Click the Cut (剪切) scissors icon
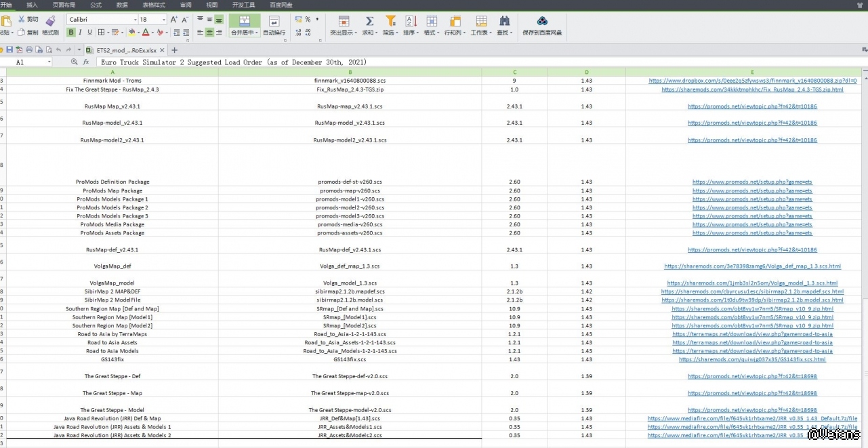Image resolution: width=868 pixels, height=448 pixels. [x=22, y=19]
